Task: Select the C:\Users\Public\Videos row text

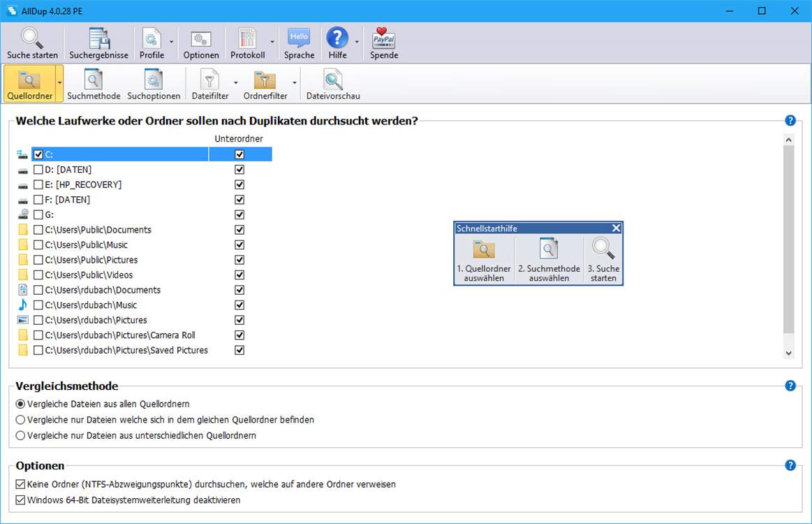Action: tap(89, 275)
